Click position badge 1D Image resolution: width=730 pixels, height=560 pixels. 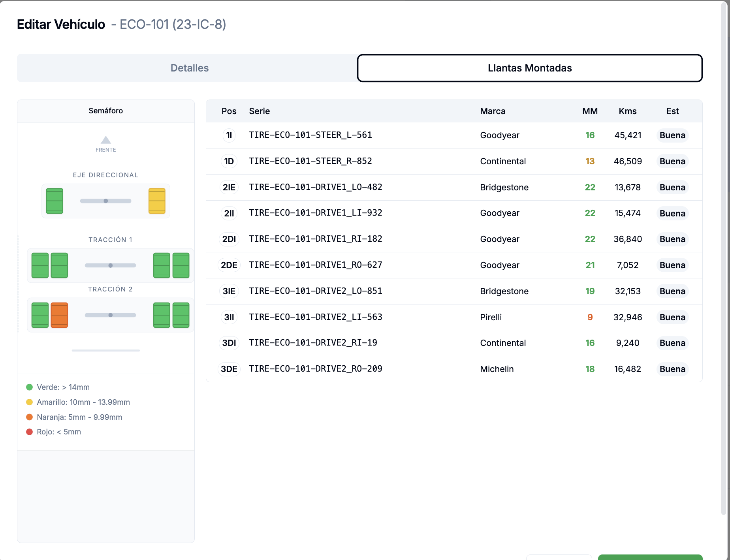[229, 161]
